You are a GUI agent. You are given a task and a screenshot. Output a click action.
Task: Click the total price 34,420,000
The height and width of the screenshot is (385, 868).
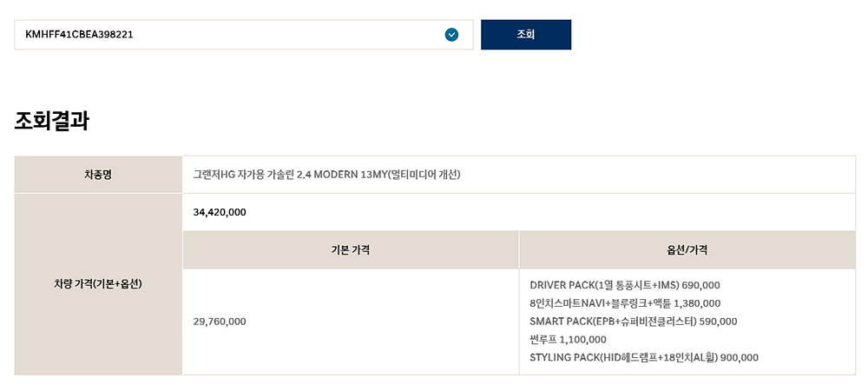click(220, 212)
